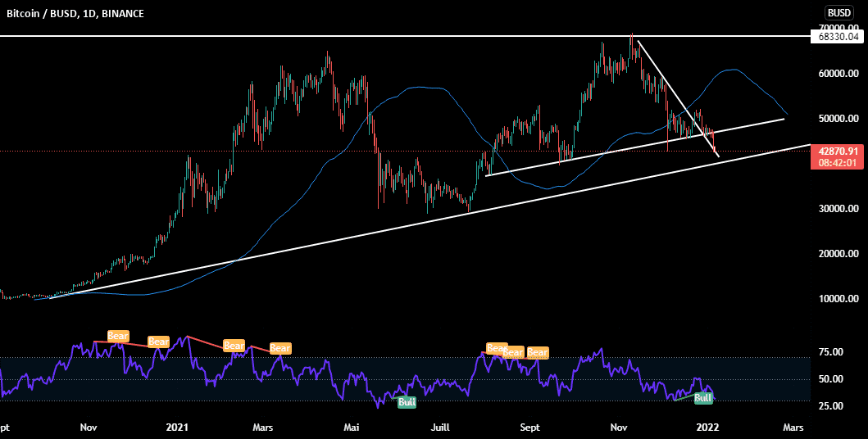
Task: Click the RSI 25.00 level label
Action: [831, 405]
